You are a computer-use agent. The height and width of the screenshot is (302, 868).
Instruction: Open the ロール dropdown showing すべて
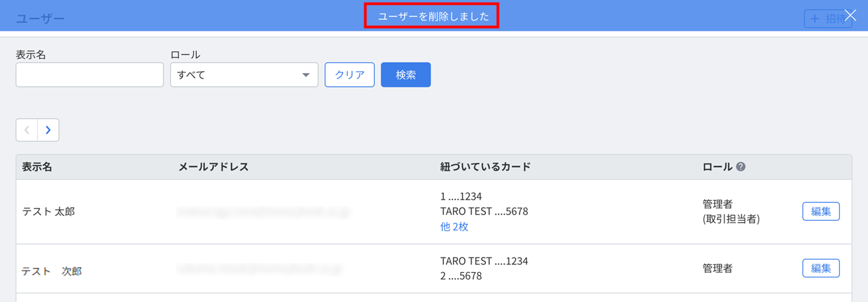click(244, 75)
